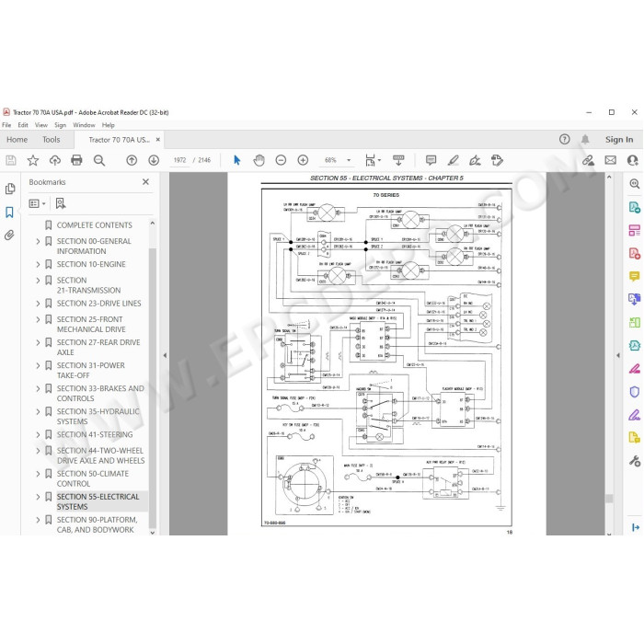Open the More Tools wrench icon
Image resolution: width=644 pixels, height=644 pixels.
pyautogui.click(x=635, y=461)
